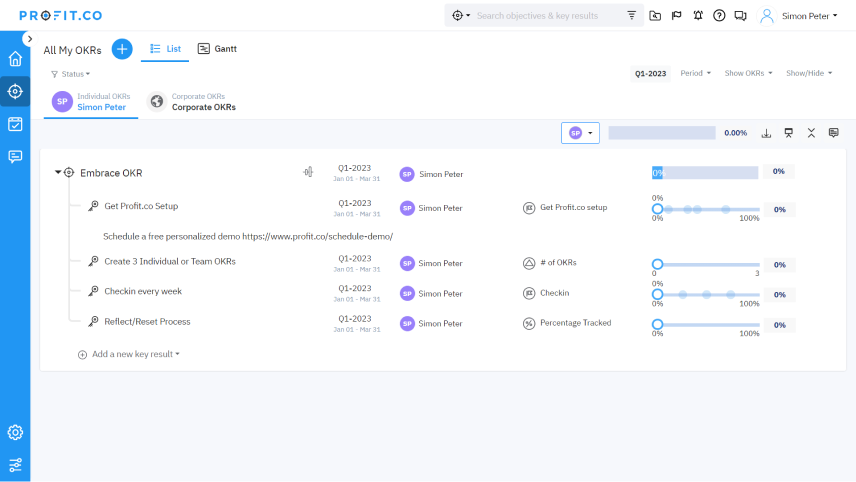Open the Period dropdown
The height and width of the screenshot is (482, 856).
(x=695, y=73)
